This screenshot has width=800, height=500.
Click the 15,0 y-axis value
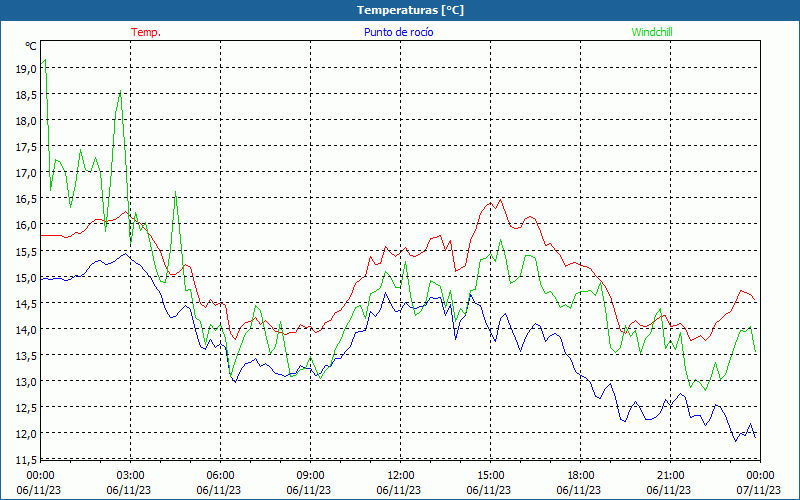27,278
